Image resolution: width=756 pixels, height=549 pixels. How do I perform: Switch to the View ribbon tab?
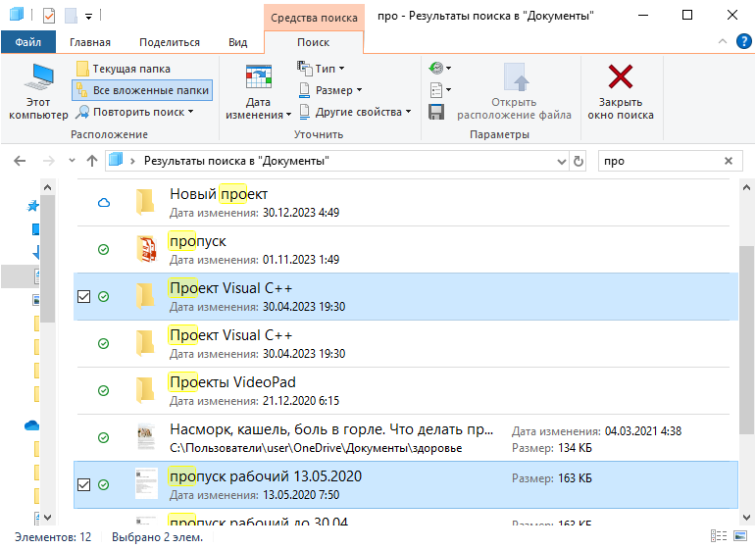tap(237, 42)
